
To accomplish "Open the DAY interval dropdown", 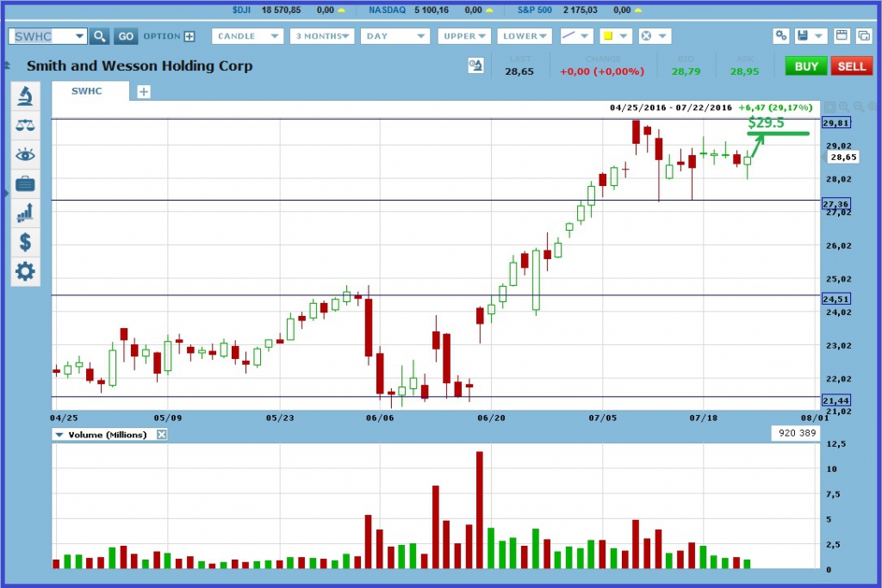I will tap(394, 36).
